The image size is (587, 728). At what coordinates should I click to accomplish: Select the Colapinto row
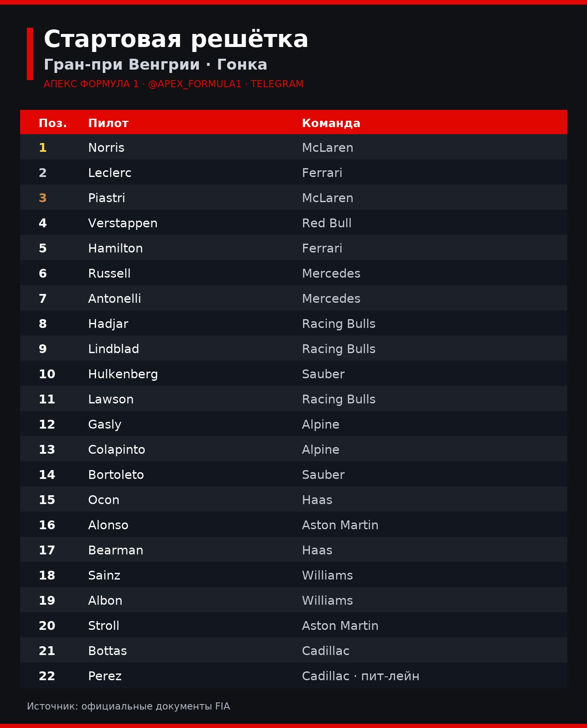click(293, 449)
